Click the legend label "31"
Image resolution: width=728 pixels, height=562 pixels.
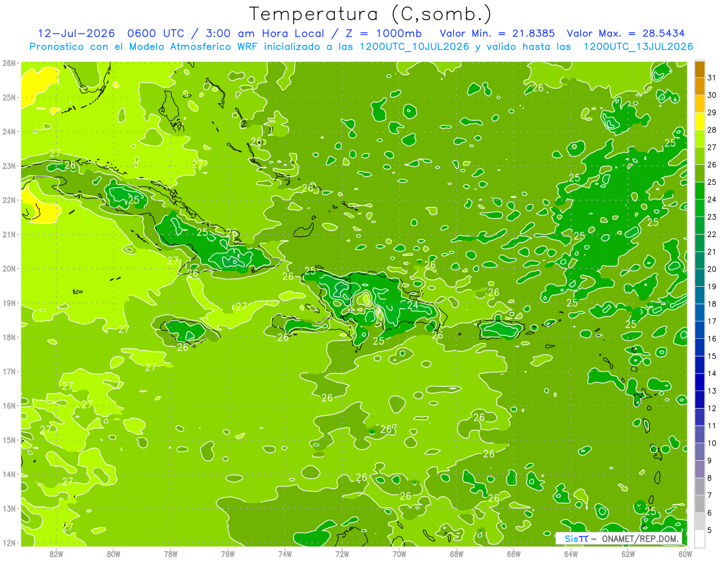click(712, 78)
